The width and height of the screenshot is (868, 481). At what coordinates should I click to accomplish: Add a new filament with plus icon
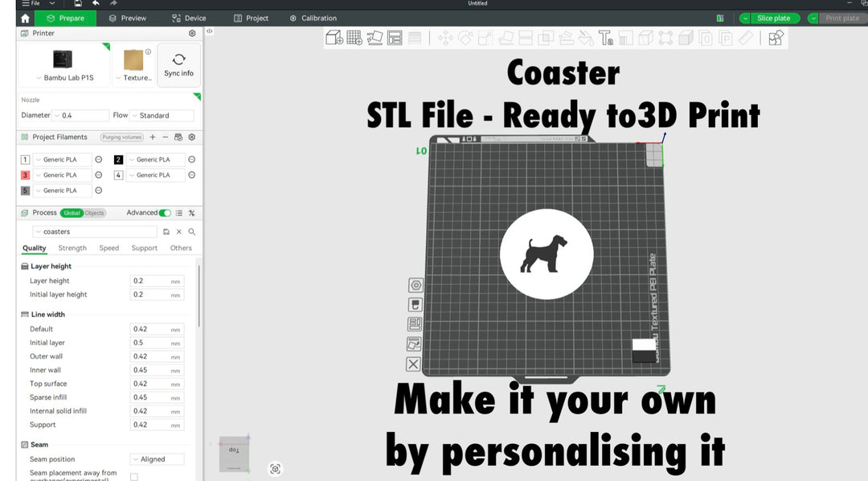click(153, 138)
